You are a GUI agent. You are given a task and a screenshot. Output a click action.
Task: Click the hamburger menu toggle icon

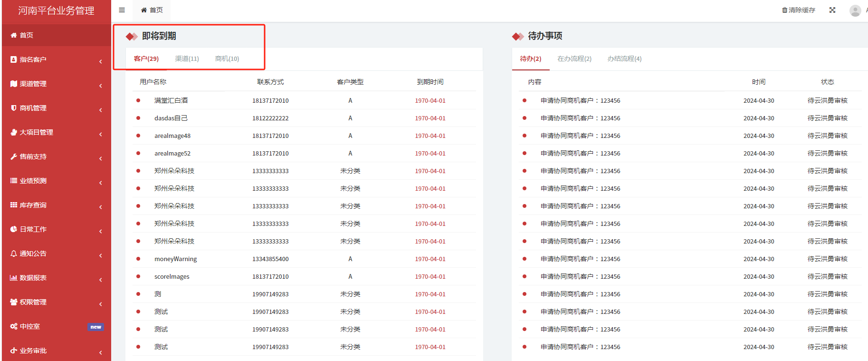(122, 10)
